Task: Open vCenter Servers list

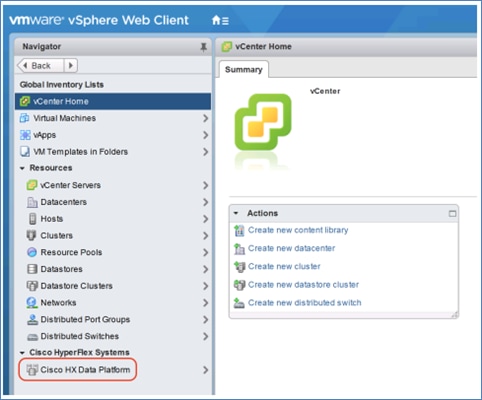Action: 113,185
